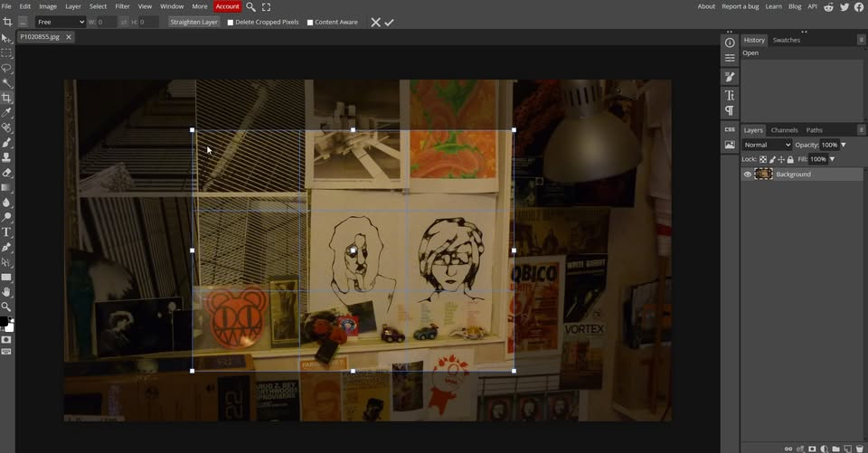Image resolution: width=868 pixels, height=453 pixels.
Task: Select the Crop tool in toolbar
Action: pos(6,98)
